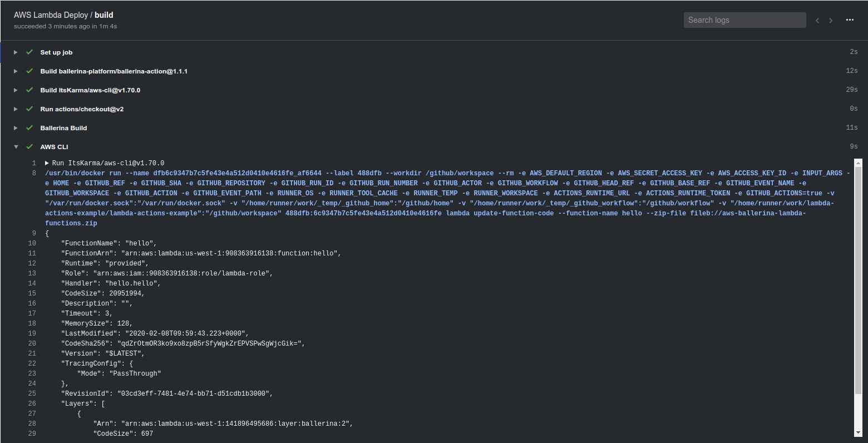Click the LastModified timestamp log line

155,333
